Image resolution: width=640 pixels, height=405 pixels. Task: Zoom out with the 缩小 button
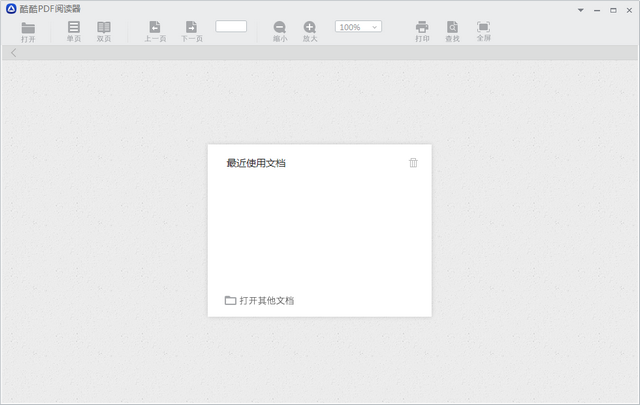280,30
